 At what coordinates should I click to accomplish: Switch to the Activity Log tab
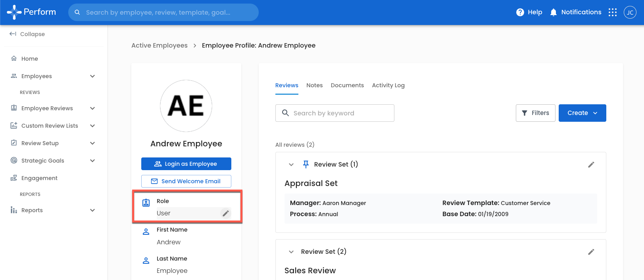click(x=388, y=85)
